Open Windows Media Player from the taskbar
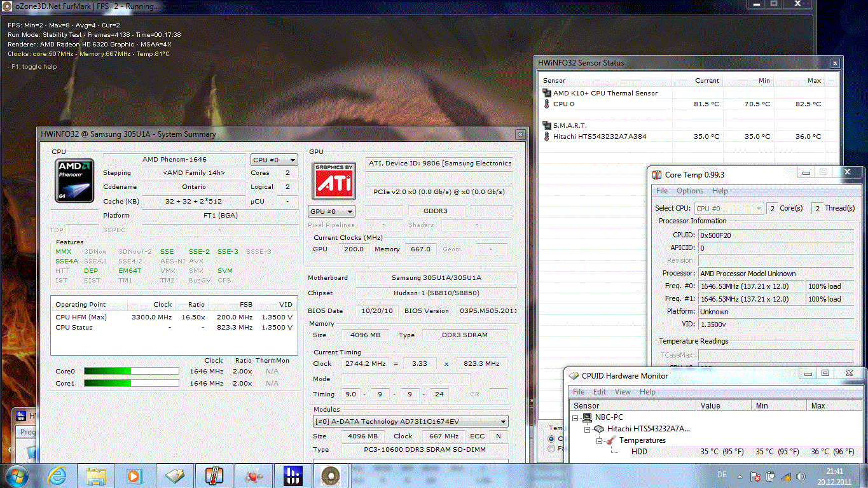 (135, 475)
